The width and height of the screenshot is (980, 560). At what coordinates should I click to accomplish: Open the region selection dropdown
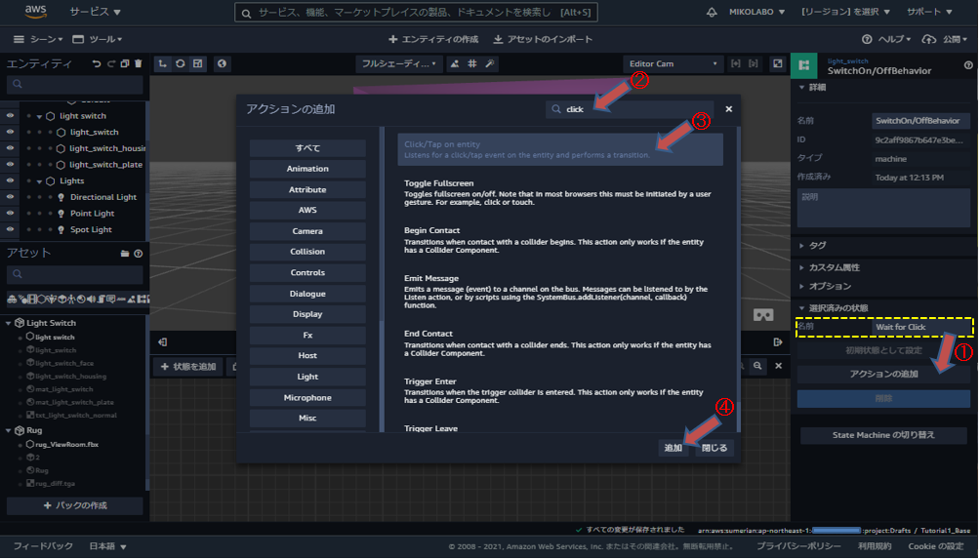point(845,12)
